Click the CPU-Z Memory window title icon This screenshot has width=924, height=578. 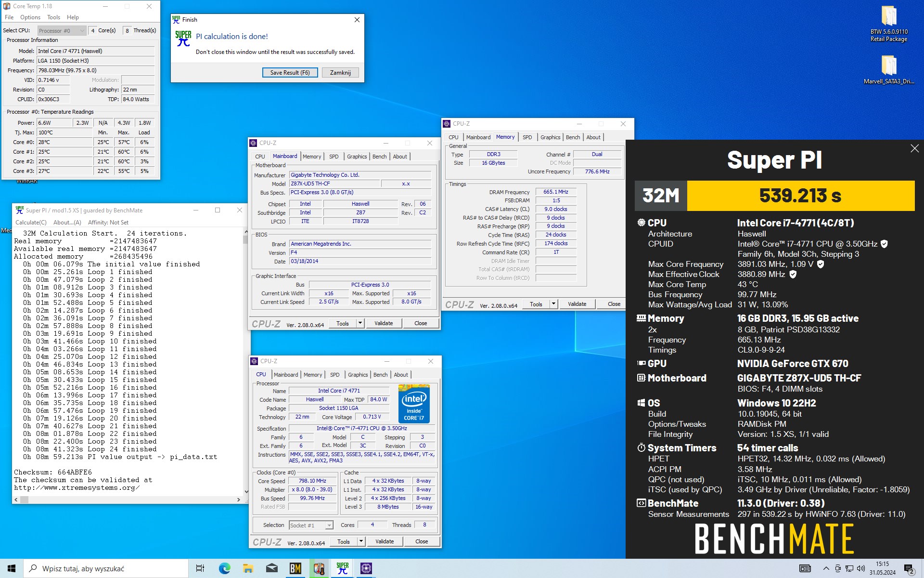click(x=447, y=124)
